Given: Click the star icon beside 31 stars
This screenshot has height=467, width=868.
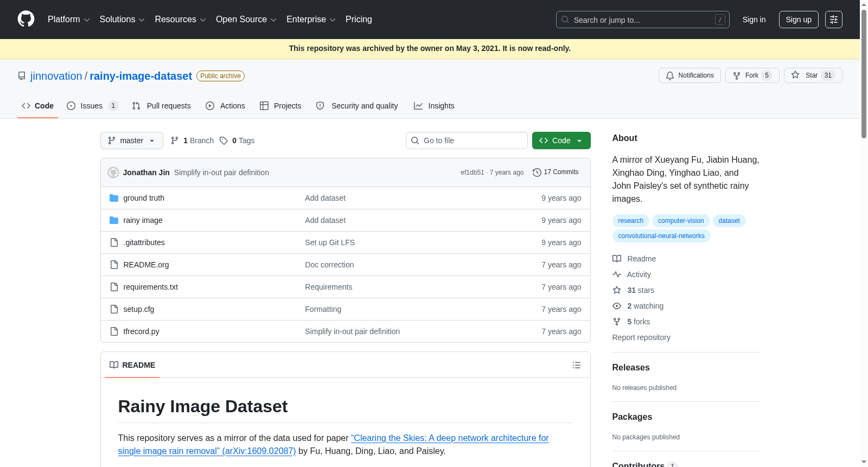Looking at the screenshot, I should (617, 290).
